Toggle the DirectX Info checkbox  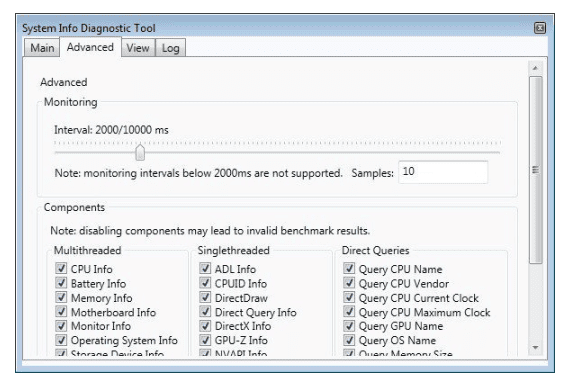[x=205, y=326]
